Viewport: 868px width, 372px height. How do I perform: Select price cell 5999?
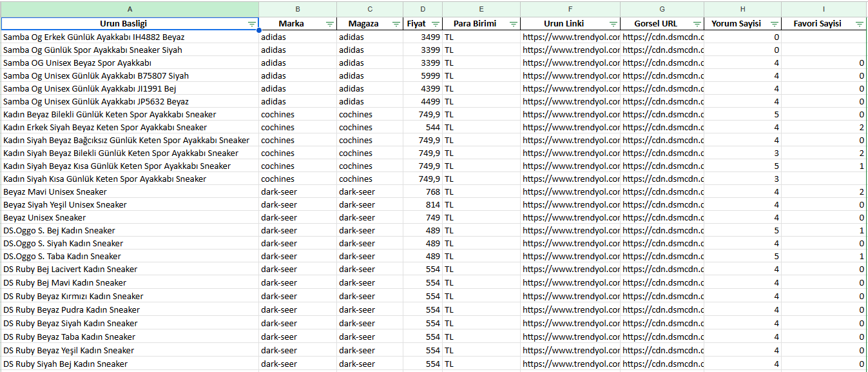pyautogui.click(x=423, y=75)
